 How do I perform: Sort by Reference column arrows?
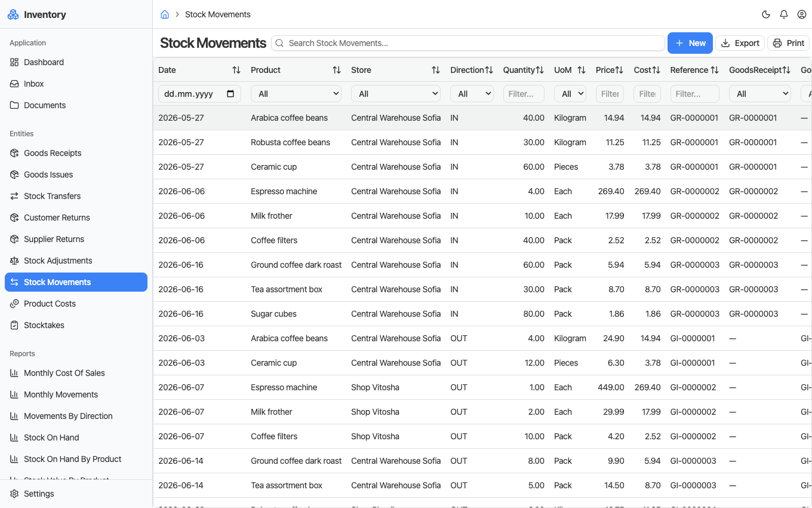coord(715,70)
